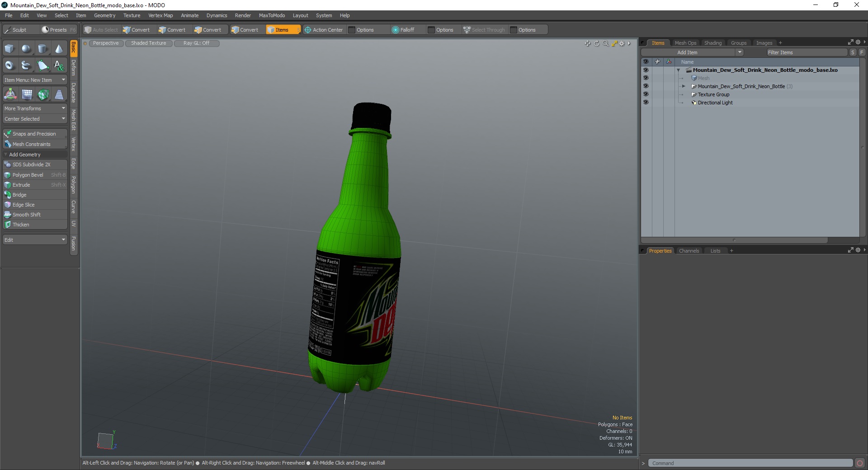The height and width of the screenshot is (470, 868).
Task: Switch to the Shading tab
Action: coord(713,43)
